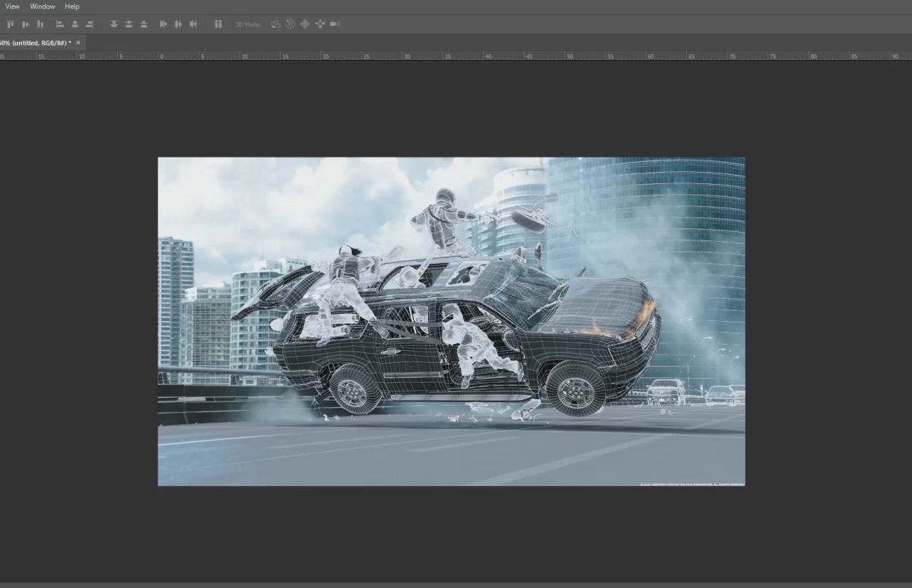This screenshot has width=912, height=588.
Task: Click the 3D roll object icon
Action: click(x=291, y=24)
